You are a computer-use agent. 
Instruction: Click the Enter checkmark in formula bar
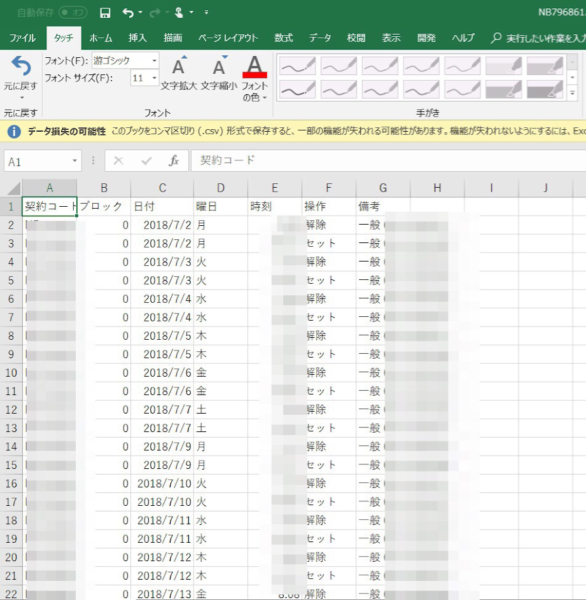tap(146, 161)
